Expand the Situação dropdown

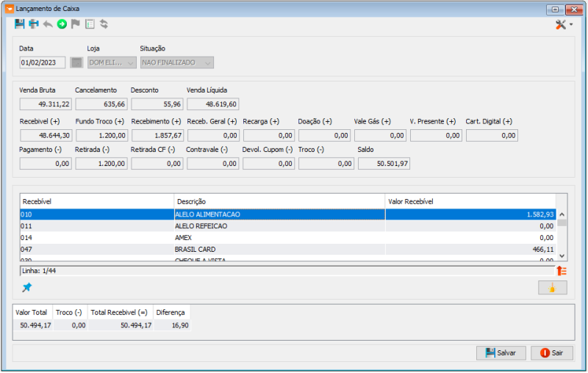point(207,63)
